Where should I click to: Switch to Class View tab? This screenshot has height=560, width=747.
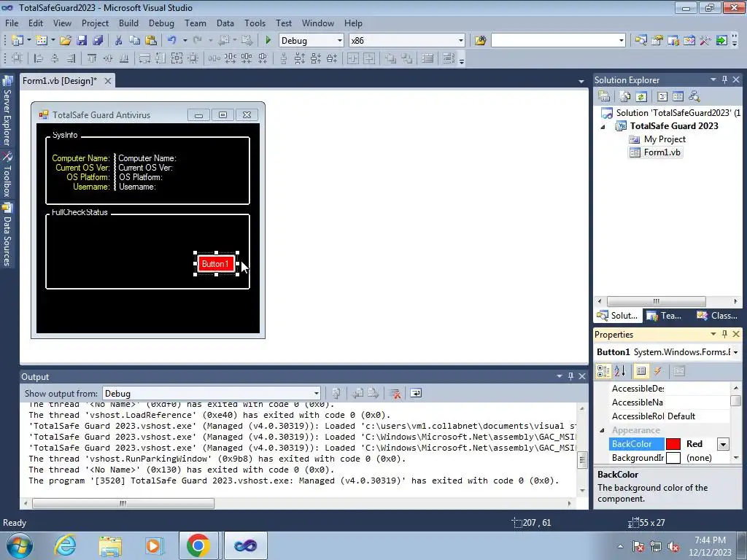point(717,315)
